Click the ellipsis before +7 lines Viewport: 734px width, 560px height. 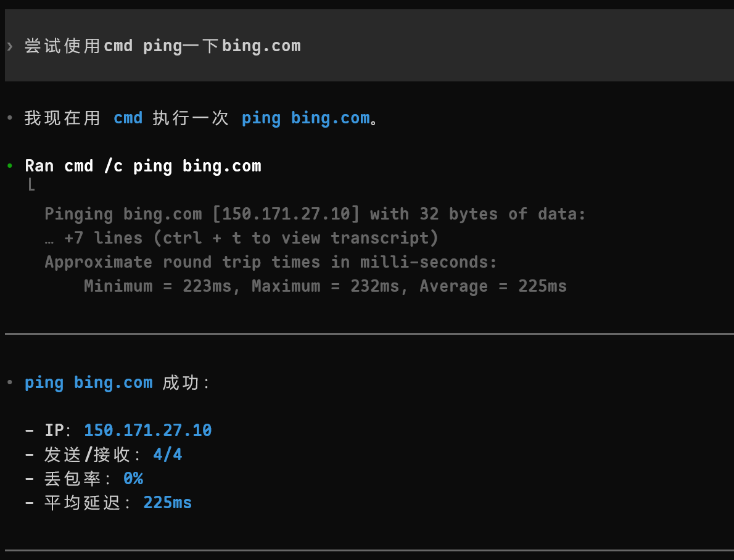[49, 238]
